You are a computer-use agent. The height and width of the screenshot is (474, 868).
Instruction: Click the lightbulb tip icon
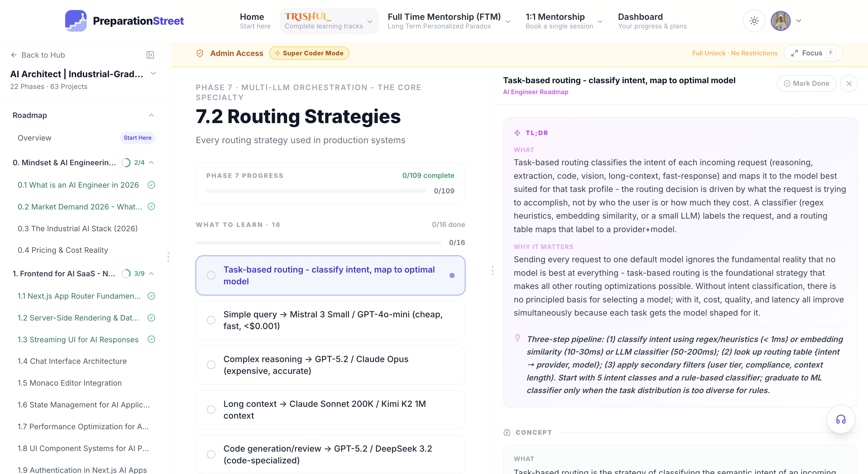click(x=518, y=337)
